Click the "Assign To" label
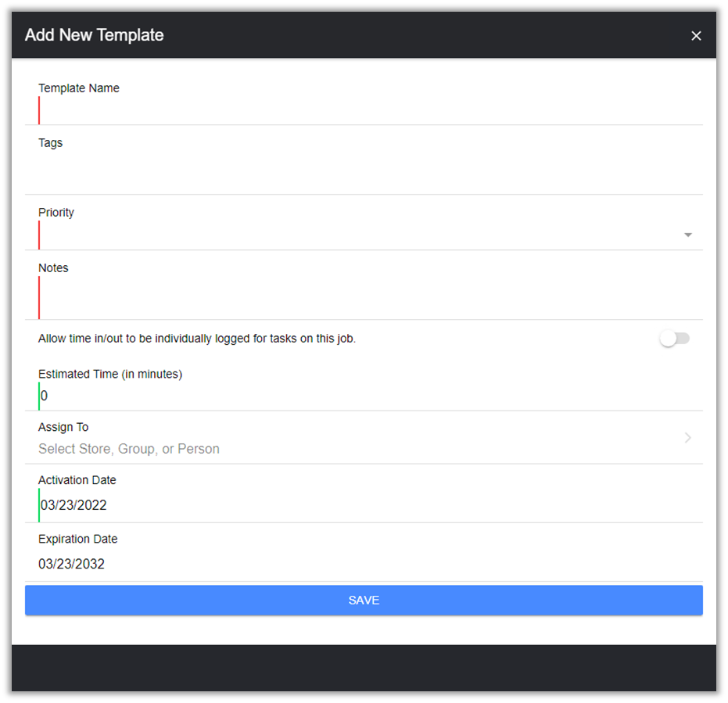The height and width of the screenshot is (703, 728). tap(63, 427)
